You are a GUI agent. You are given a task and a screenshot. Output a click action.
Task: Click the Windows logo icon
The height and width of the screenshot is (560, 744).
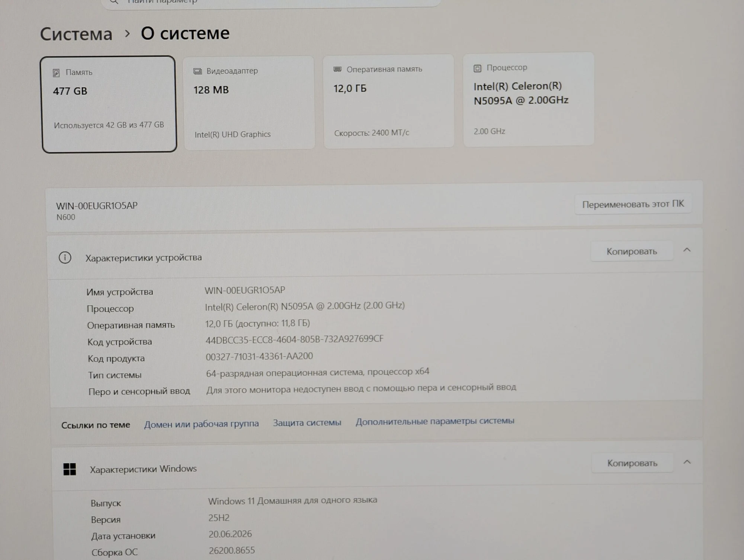[70, 469]
